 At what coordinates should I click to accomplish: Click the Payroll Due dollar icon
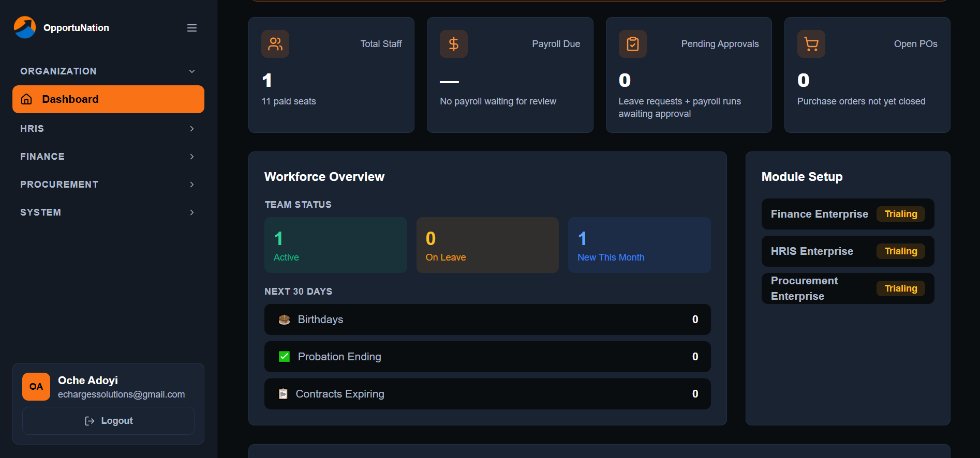(x=454, y=44)
